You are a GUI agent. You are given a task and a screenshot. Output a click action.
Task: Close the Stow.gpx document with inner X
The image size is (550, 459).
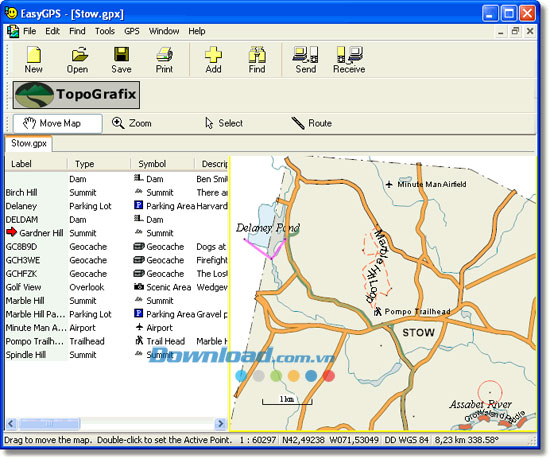(x=530, y=31)
